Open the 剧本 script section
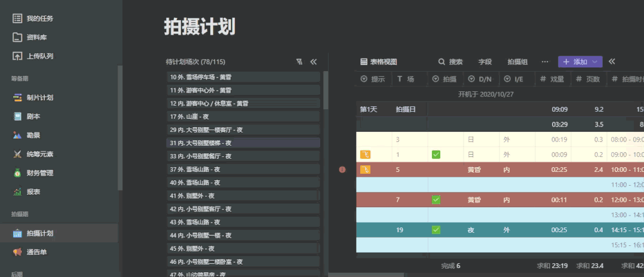Image resolution: width=644 pixels, height=277 pixels. click(27, 116)
